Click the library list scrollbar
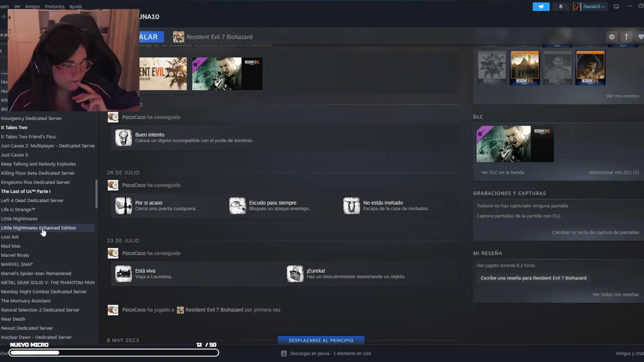644x362 pixels. 97,194
